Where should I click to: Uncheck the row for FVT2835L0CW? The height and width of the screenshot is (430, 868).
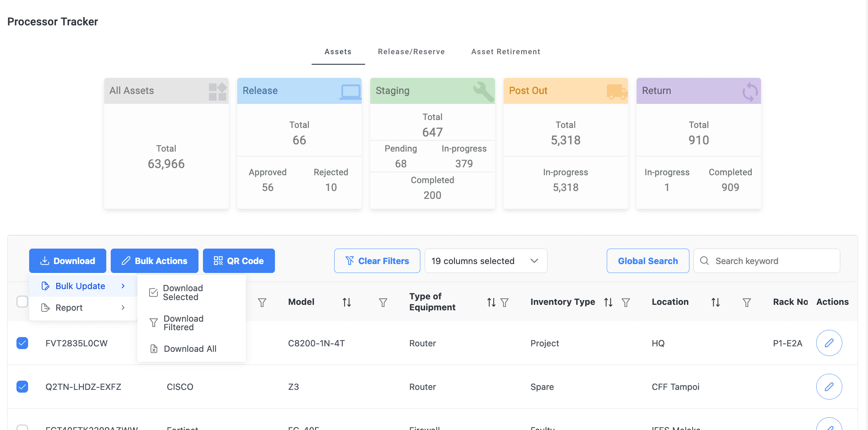[22, 343]
